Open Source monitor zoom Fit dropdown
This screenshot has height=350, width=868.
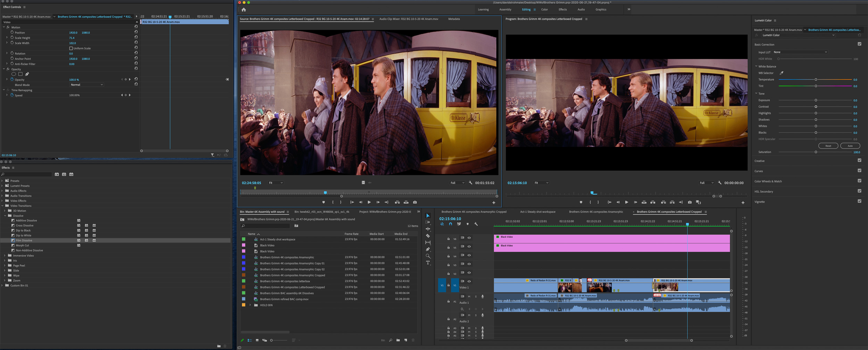(276, 183)
